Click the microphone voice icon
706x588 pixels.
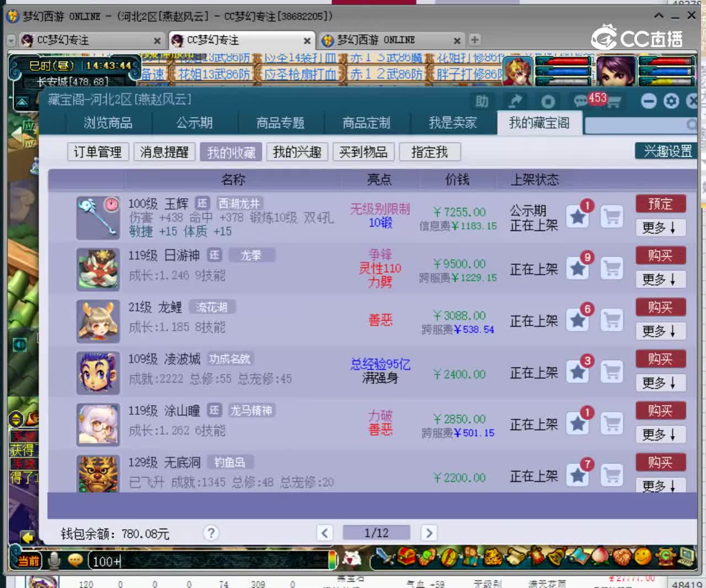(x=54, y=560)
